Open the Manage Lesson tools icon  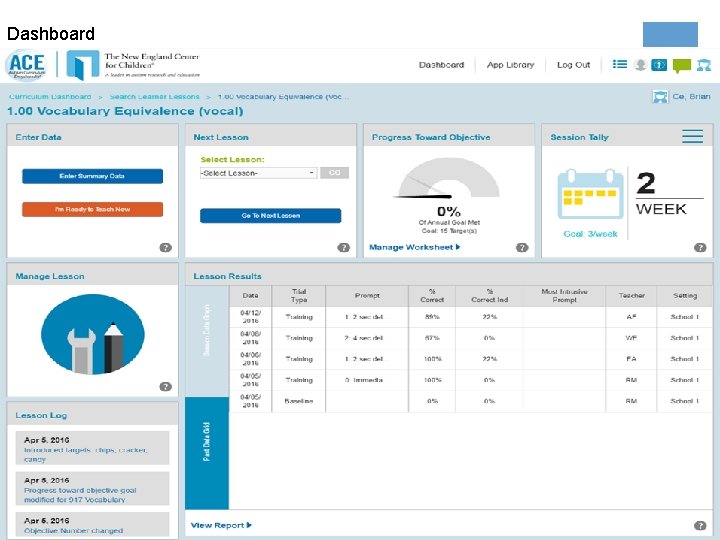point(93,334)
